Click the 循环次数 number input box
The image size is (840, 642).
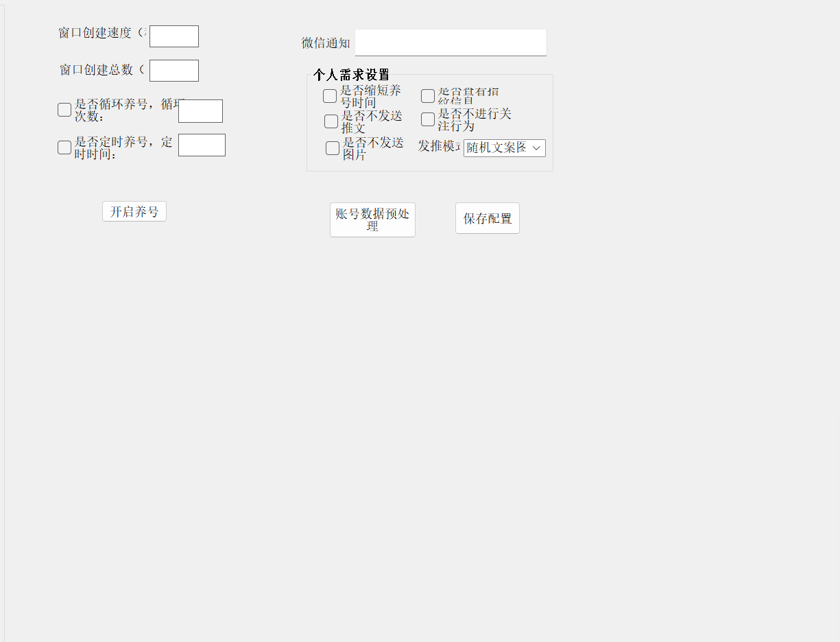click(x=200, y=111)
